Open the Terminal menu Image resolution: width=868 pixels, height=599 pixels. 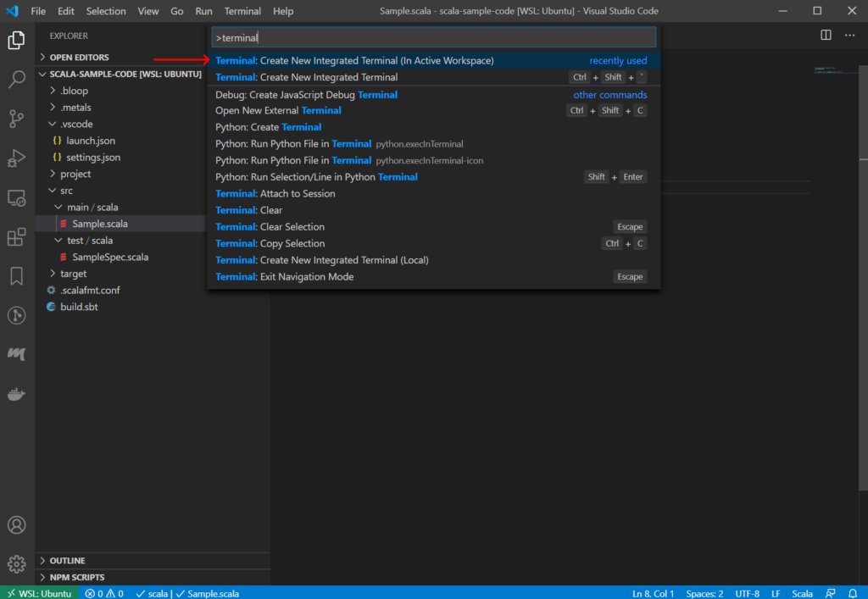coord(242,11)
